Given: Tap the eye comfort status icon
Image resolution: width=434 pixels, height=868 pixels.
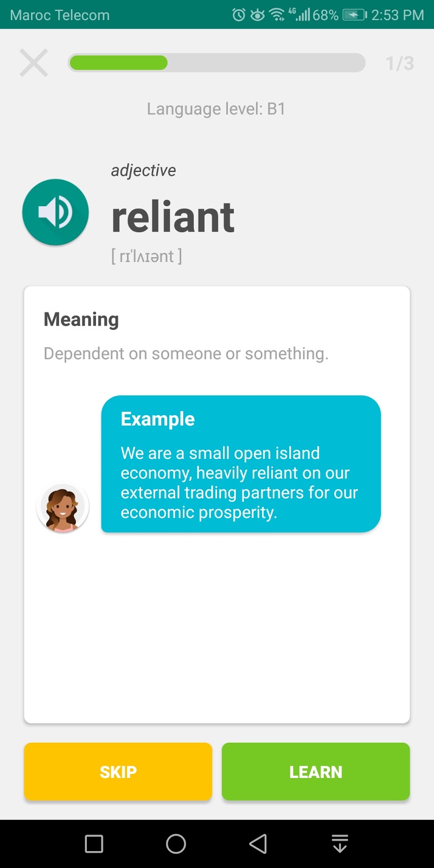Looking at the screenshot, I should [257, 15].
